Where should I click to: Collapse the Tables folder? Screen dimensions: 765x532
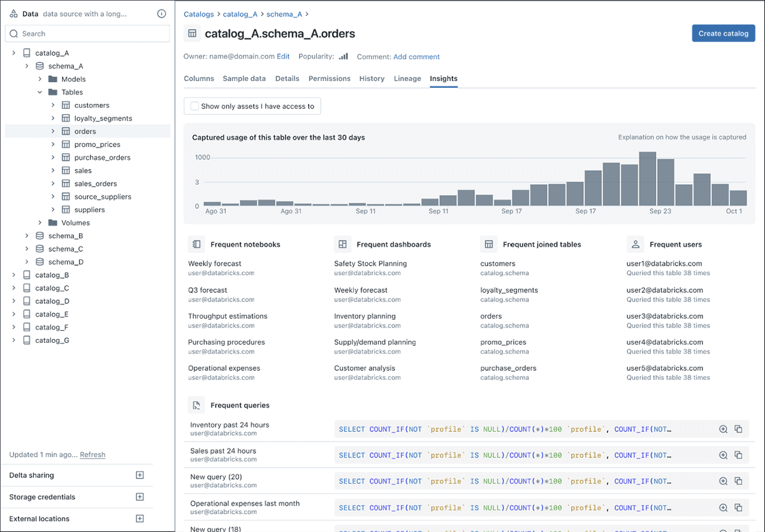[x=40, y=92]
